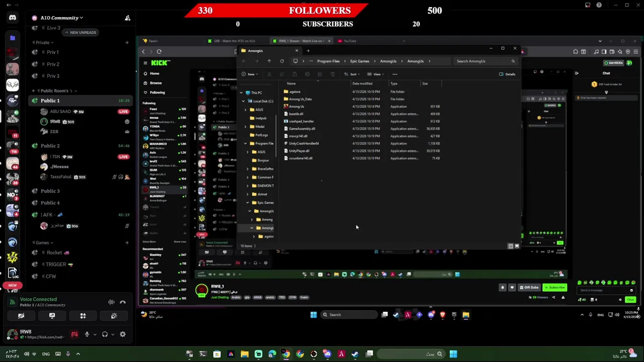Open microphone input options chevron
644x362 pixels.
click(95, 334)
